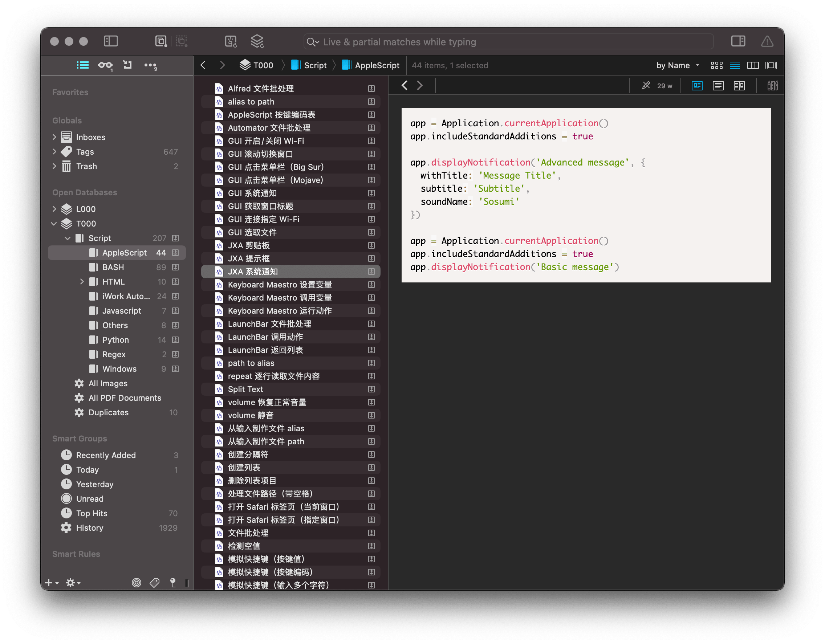The image size is (825, 644).
Task: Show the import sidebar tab
Action: pyautogui.click(x=127, y=65)
